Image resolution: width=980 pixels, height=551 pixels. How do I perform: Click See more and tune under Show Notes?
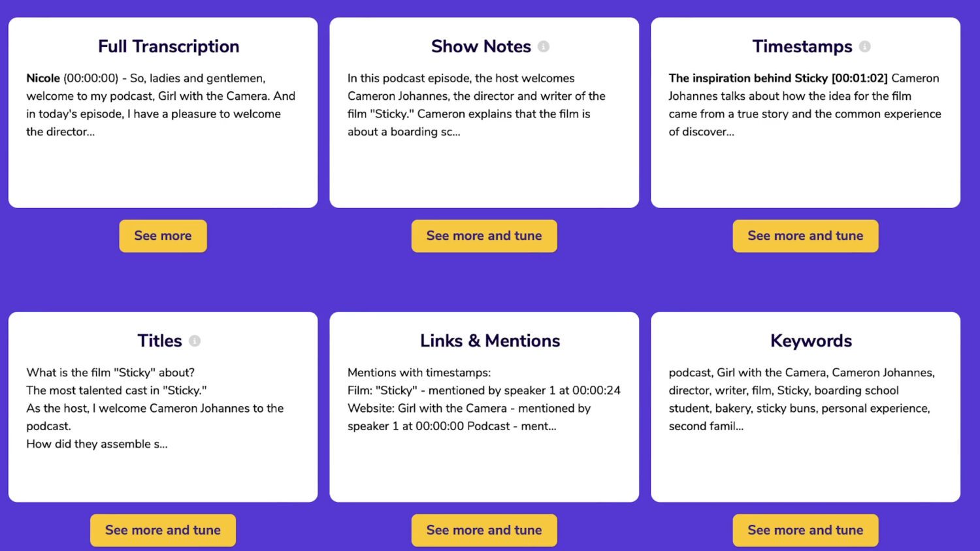[484, 236]
